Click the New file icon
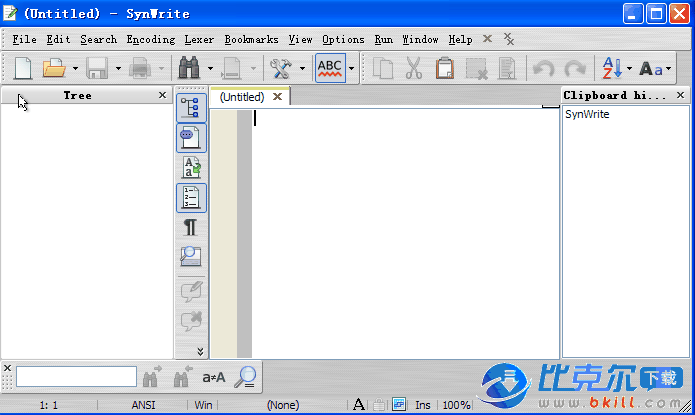695x415 pixels. point(22,68)
